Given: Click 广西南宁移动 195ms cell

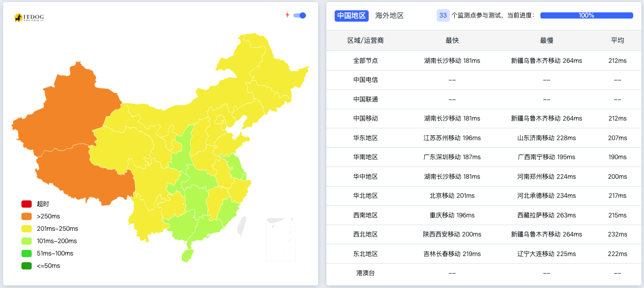Looking at the screenshot, I should (x=547, y=157).
